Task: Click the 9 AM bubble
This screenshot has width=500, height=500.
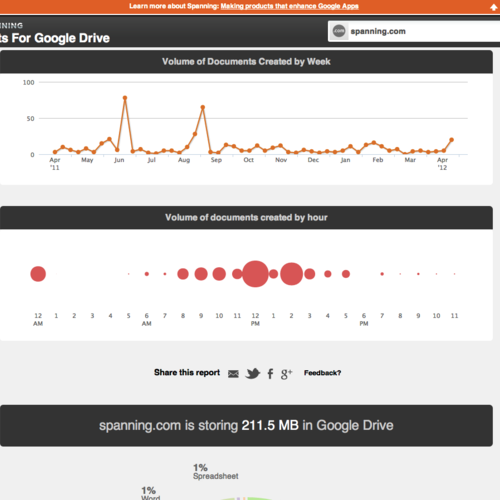Action: 201,274
